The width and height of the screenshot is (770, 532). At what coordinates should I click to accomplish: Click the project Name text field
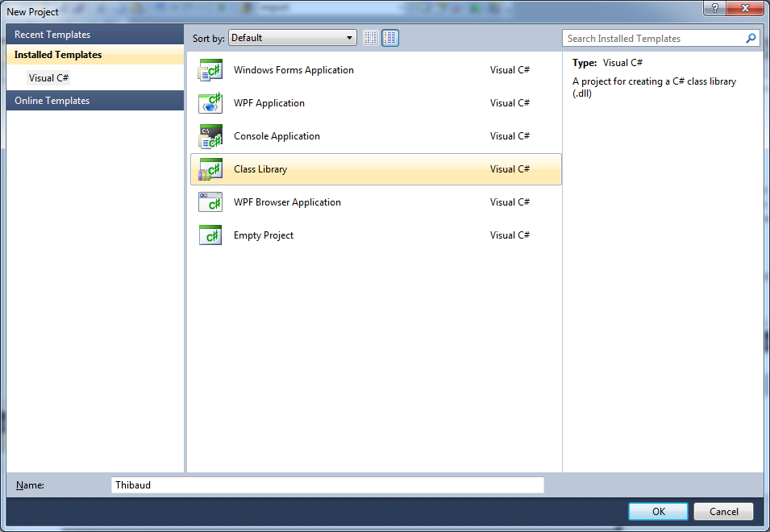327,485
